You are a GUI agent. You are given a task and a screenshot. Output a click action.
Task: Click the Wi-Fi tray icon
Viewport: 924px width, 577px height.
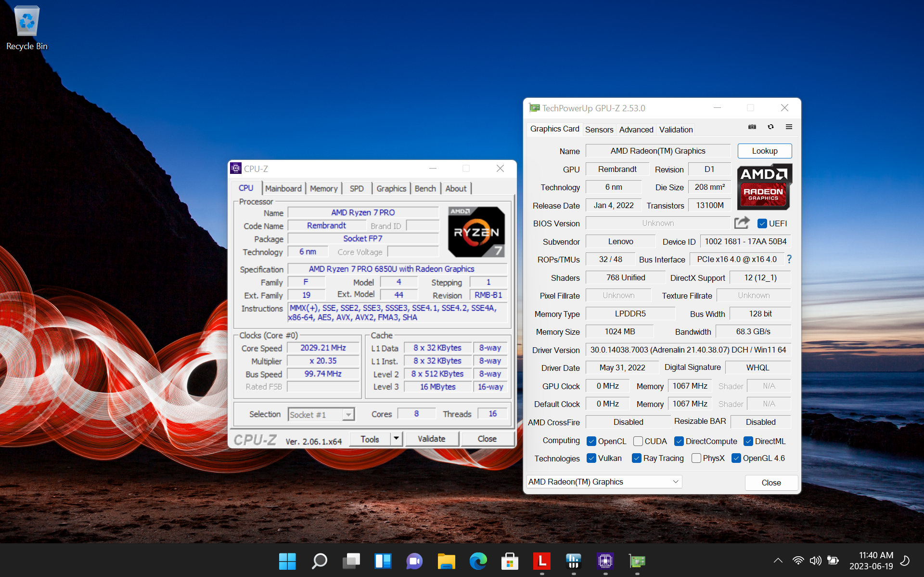[x=798, y=560]
